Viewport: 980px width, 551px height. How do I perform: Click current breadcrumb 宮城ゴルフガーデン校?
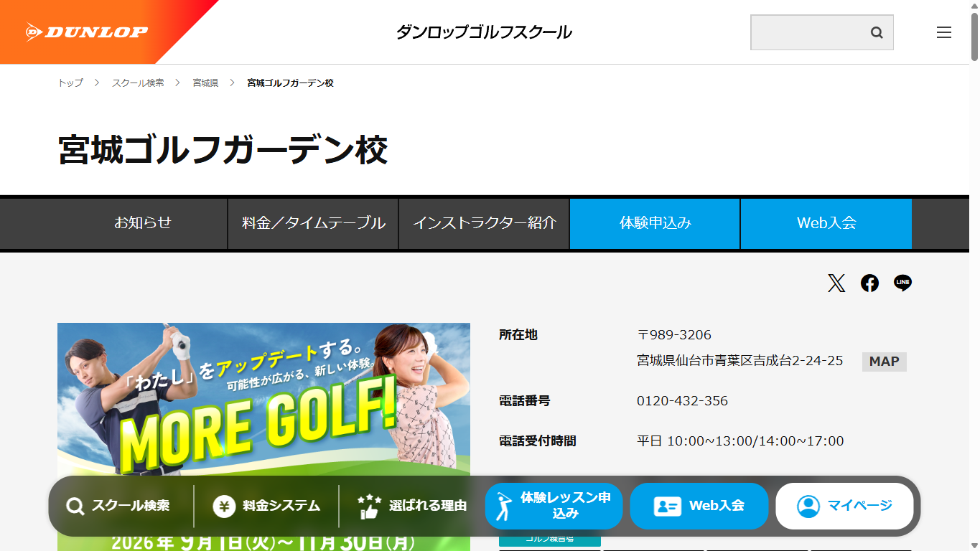[x=290, y=83]
